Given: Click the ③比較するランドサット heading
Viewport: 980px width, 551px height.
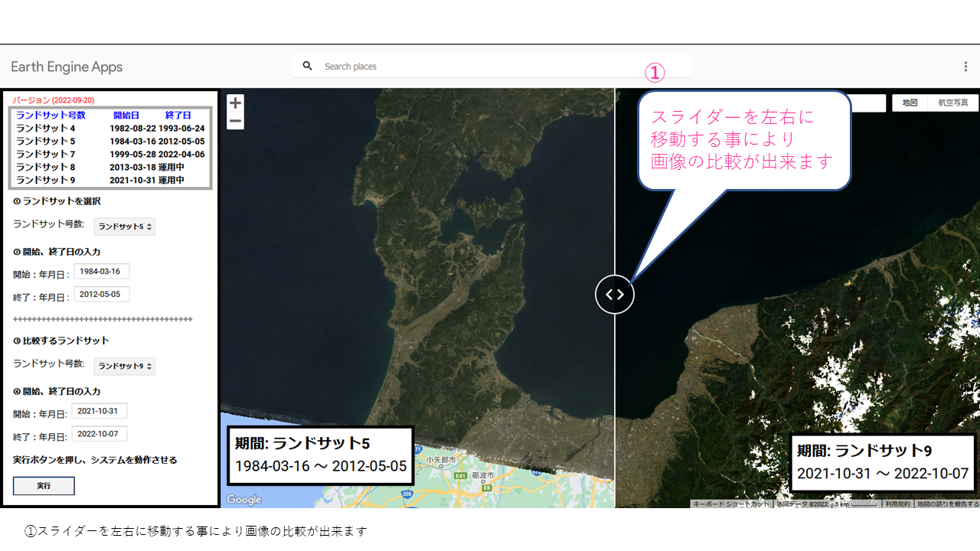Looking at the screenshot, I should (x=61, y=341).
